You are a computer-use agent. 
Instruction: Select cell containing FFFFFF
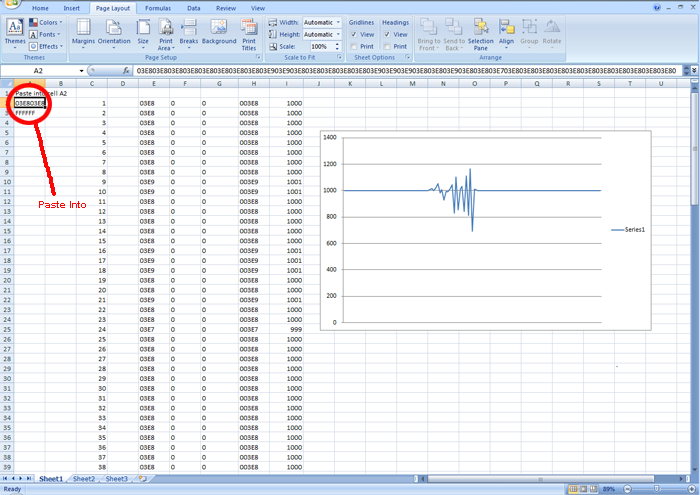pos(29,113)
